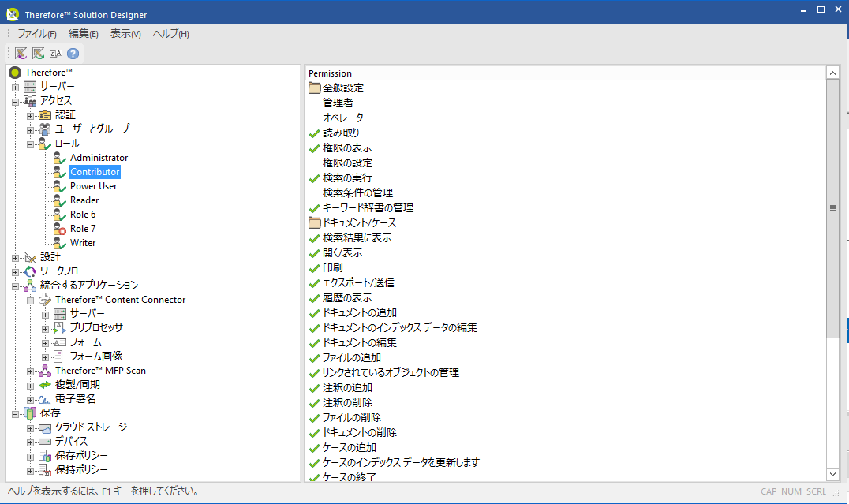Click the 保持ポリシー icon
This screenshot has height=504, width=849.
45,470
